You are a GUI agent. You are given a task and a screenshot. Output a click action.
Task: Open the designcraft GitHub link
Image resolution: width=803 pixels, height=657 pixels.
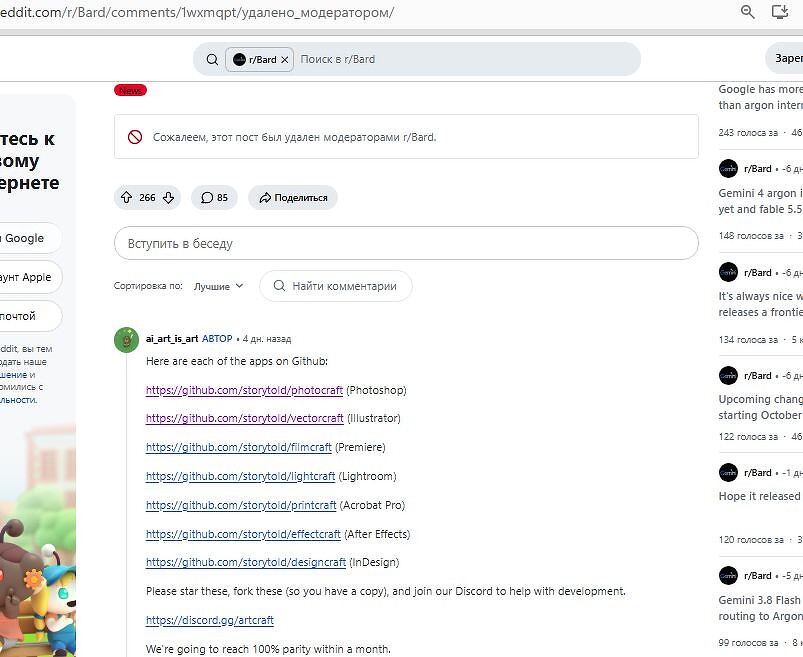coord(246,562)
